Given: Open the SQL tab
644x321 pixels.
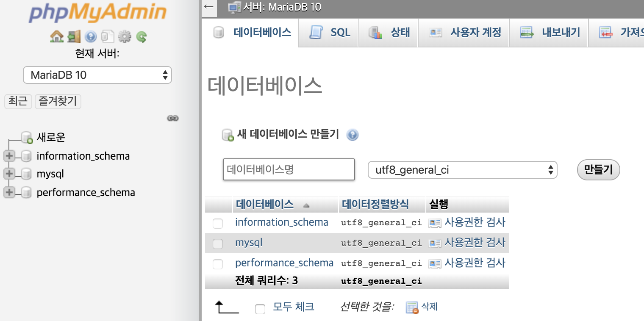Looking at the screenshot, I should point(329,33).
